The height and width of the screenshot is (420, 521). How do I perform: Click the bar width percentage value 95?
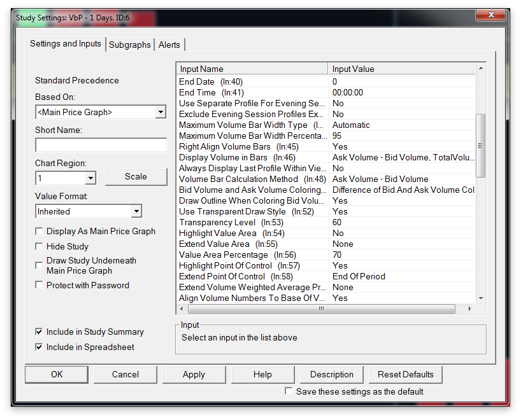(337, 136)
